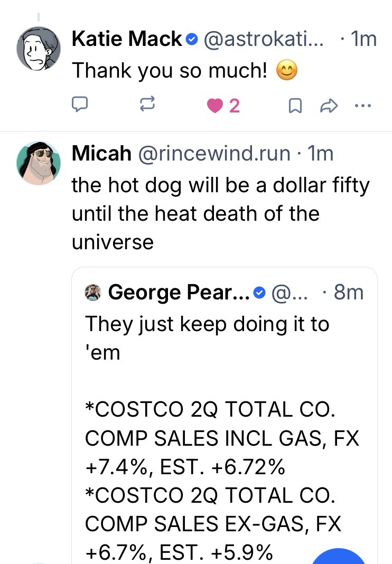Bookmark Katie Mack's post

296,107
